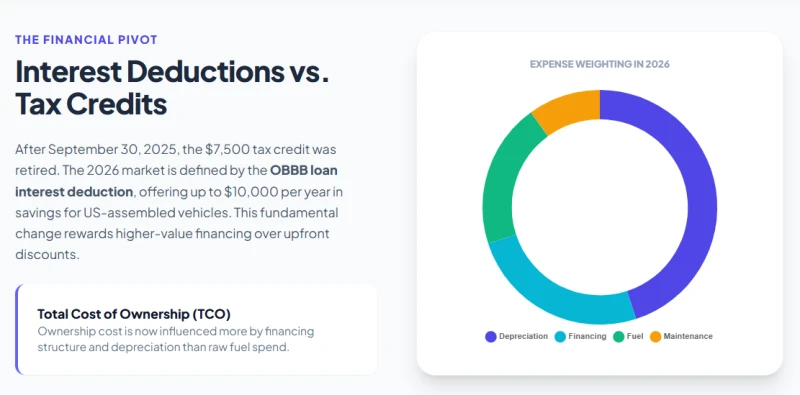This screenshot has height=395, width=800.
Task: Click the bold OBBB loan interest deduction text
Action: pos(177,181)
